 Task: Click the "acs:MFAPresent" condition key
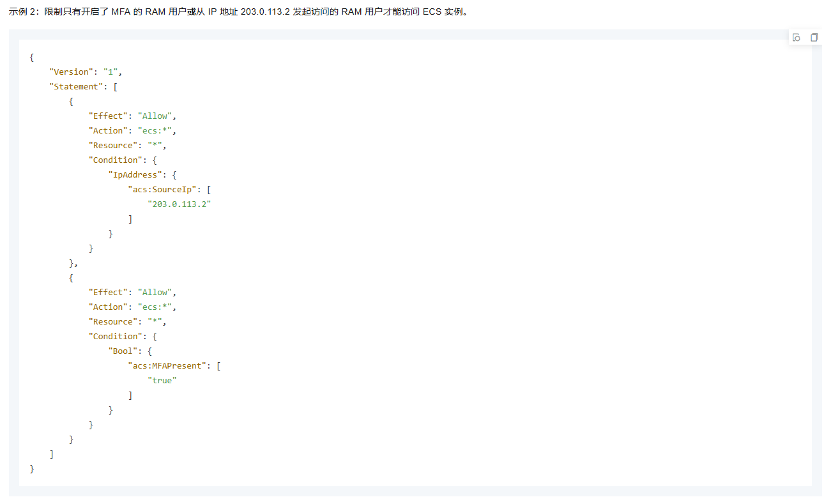point(169,366)
